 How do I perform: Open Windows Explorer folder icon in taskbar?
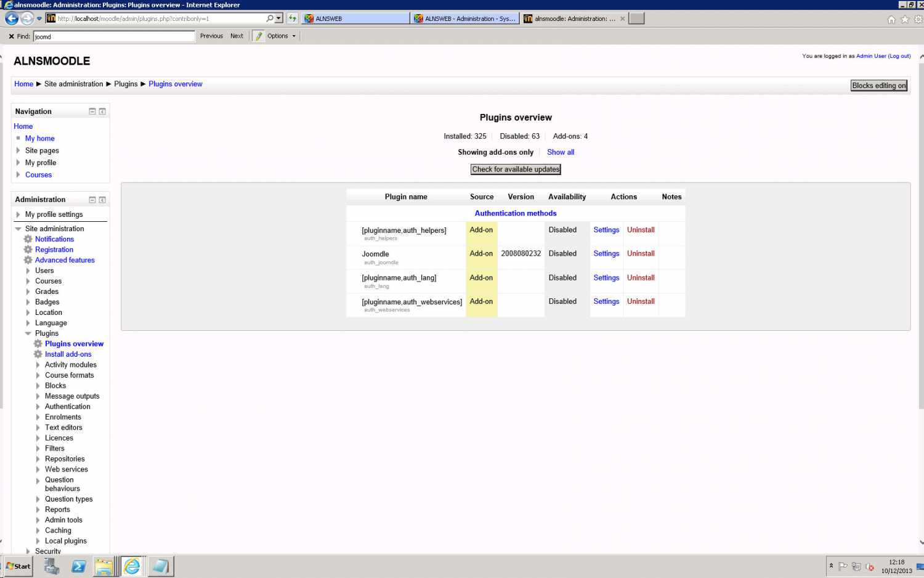tap(104, 566)
